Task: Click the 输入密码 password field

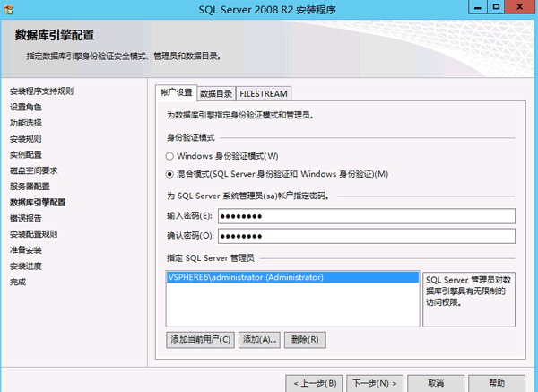Action: (x=367, y=216)
